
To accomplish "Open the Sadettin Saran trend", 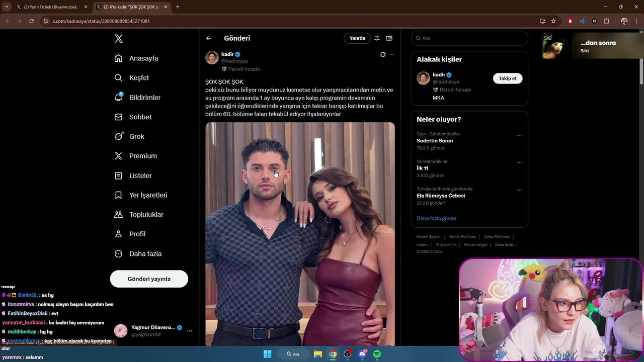I will click(435, 141).
